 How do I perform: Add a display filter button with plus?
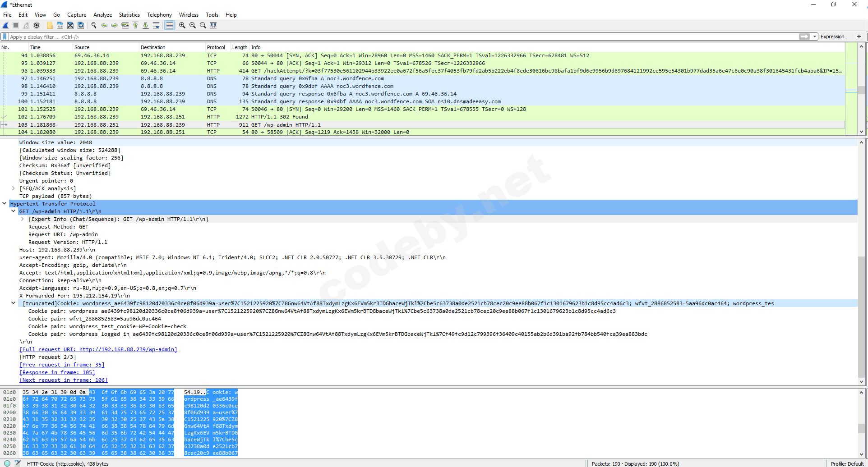tap(859, 37)
